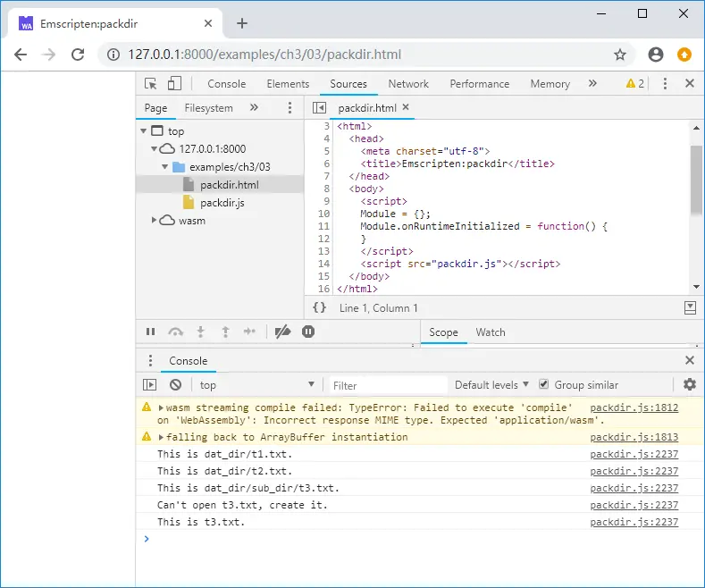This screenshot has height=588, width=705.
Task: Switch to the Elements tab
Action: [288, 84]
